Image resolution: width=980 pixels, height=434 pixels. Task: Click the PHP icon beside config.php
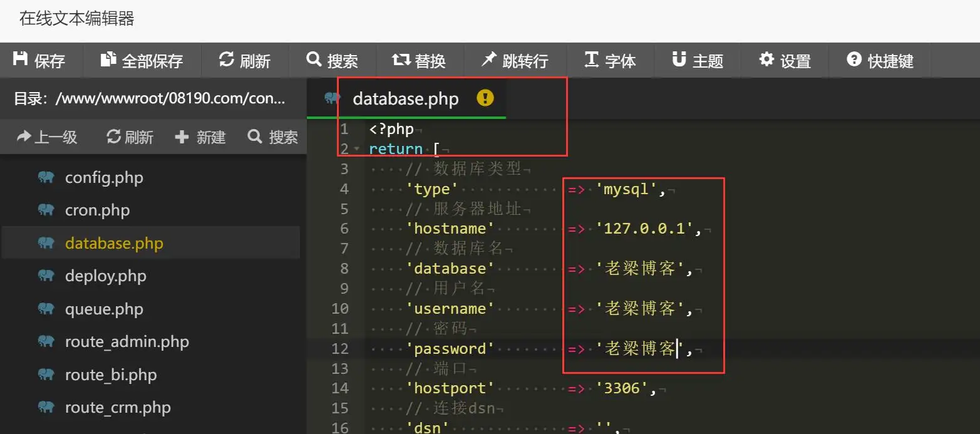click(46, 177)
